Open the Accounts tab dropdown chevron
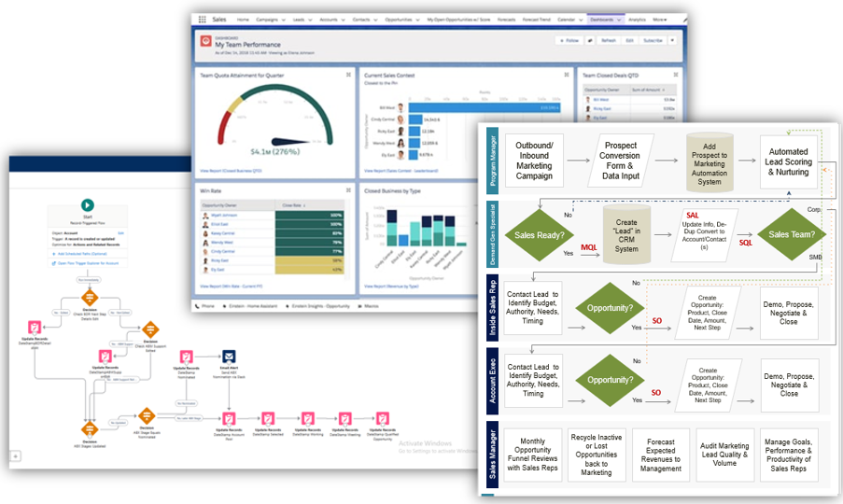Viewport: 843px width, 504px height. [343, 20]
